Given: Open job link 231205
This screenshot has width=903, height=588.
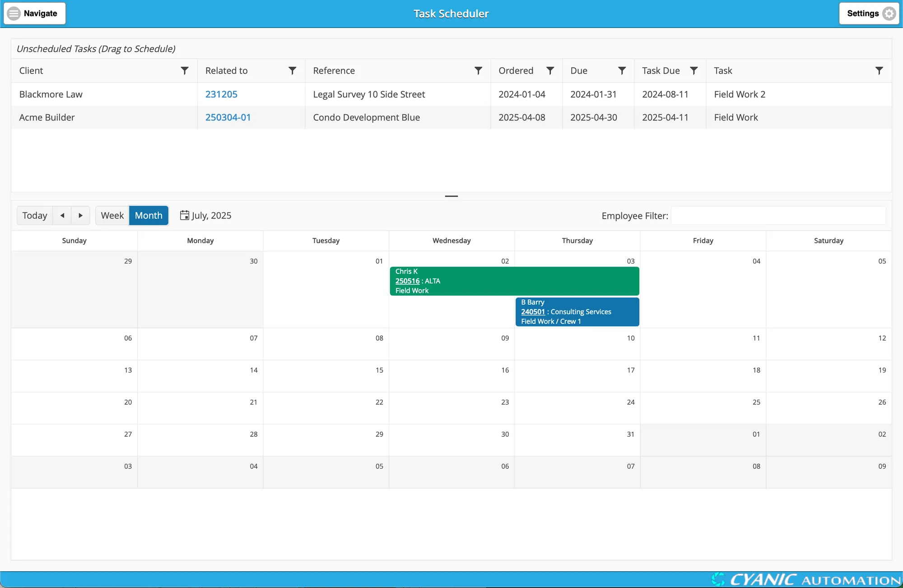Looking at the screenshot, I should click(221, 94).
